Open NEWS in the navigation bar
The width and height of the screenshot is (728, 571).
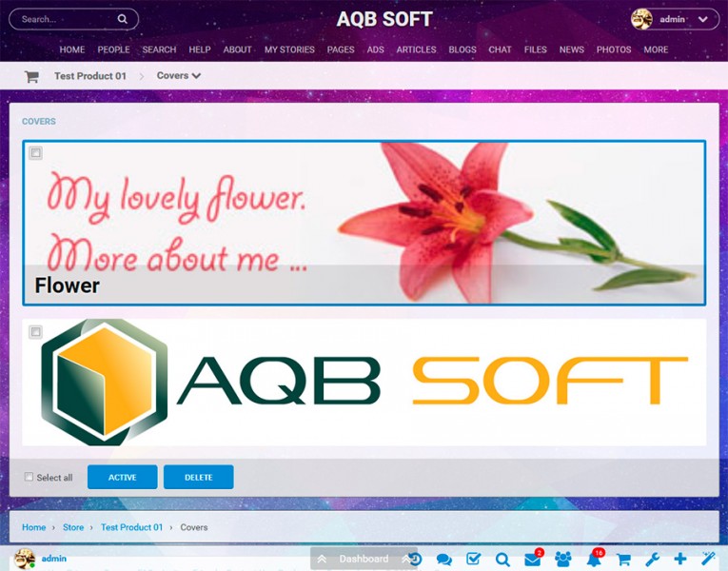[572, 49]
